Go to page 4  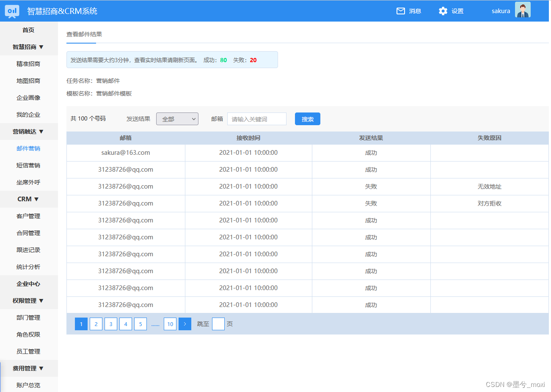click(x=126, y=324)
